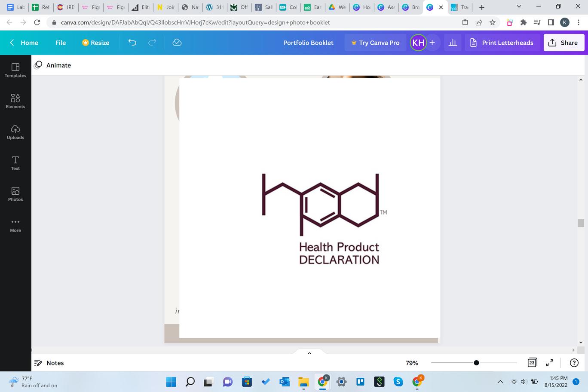Click Print Letterheads button
This screenshot has width=588, height=392.
tap(502, 43)
